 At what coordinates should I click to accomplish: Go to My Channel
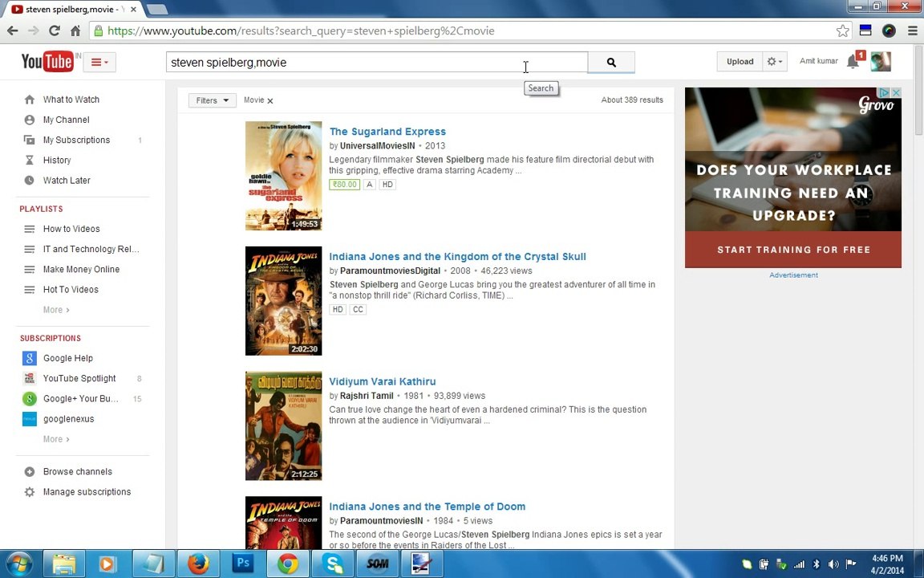66,120
